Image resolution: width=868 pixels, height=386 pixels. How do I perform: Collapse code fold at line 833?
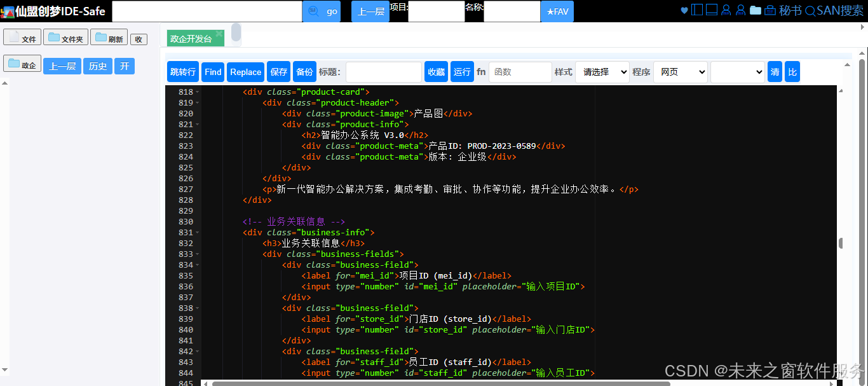(x=197, y=254)
